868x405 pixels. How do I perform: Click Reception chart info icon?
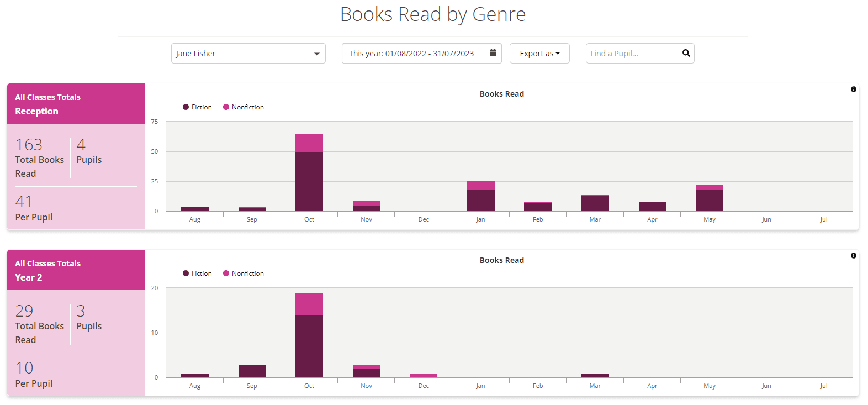(x=854, y=90)
